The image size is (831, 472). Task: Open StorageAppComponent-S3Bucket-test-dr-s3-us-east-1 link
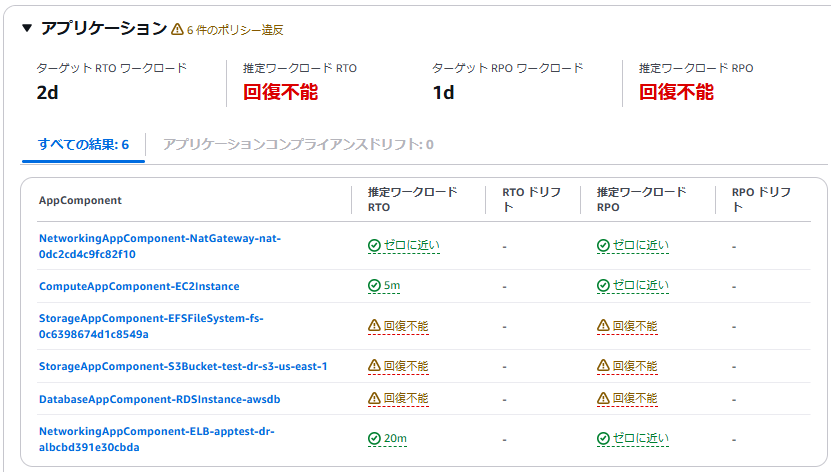[x=183, y=366]
